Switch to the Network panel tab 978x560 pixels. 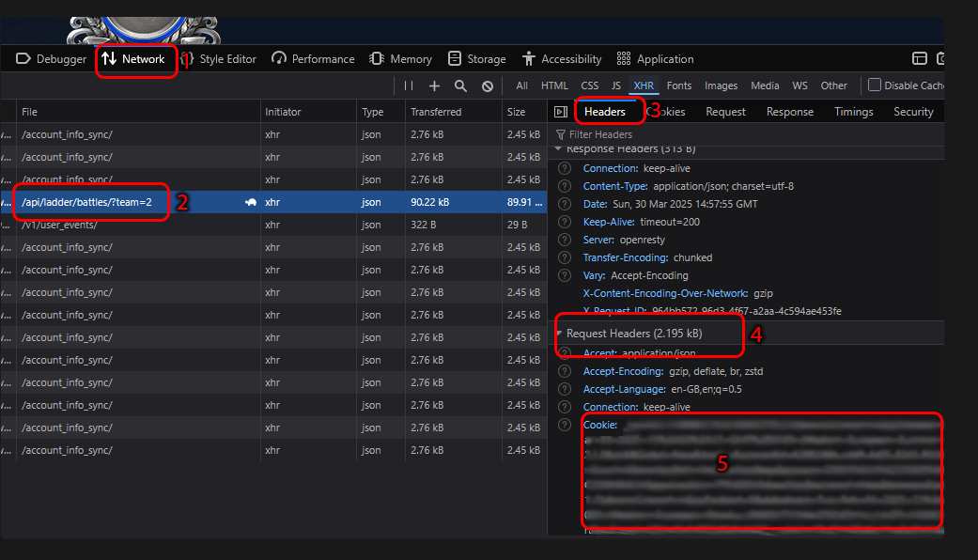[133, 58]
